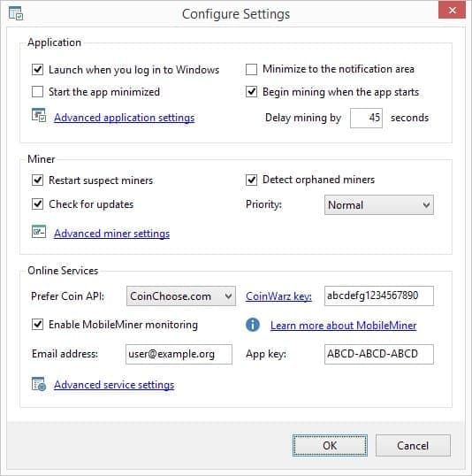Click the Delay mining seconds input field
Viewport: 472px width, 476px height.
tap(366, 118)
